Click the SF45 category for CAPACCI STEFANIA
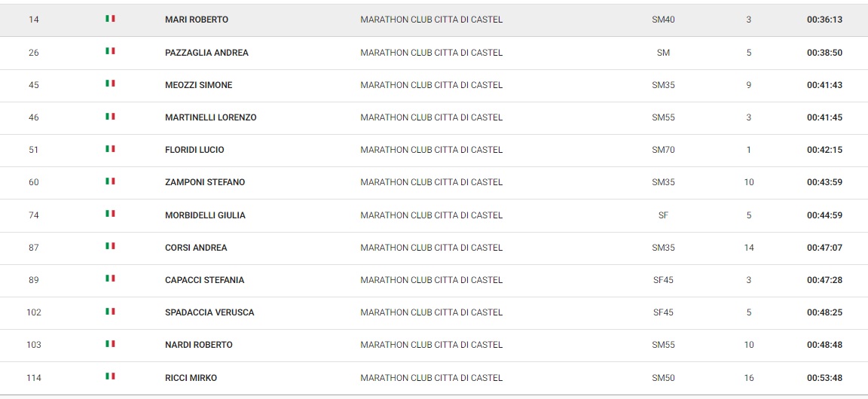 click(x=663, y=280)
